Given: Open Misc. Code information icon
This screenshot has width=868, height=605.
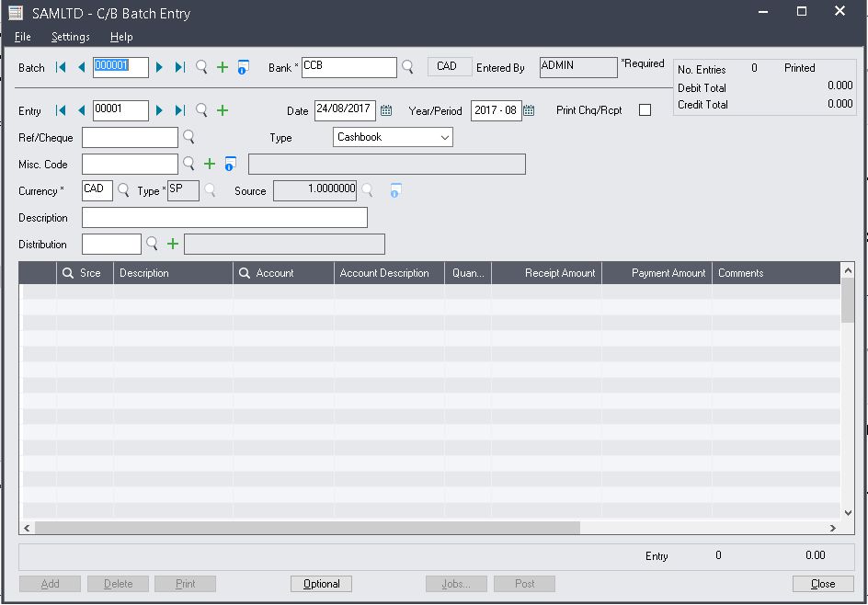Looking at the screenshot, I should point(230,164).
